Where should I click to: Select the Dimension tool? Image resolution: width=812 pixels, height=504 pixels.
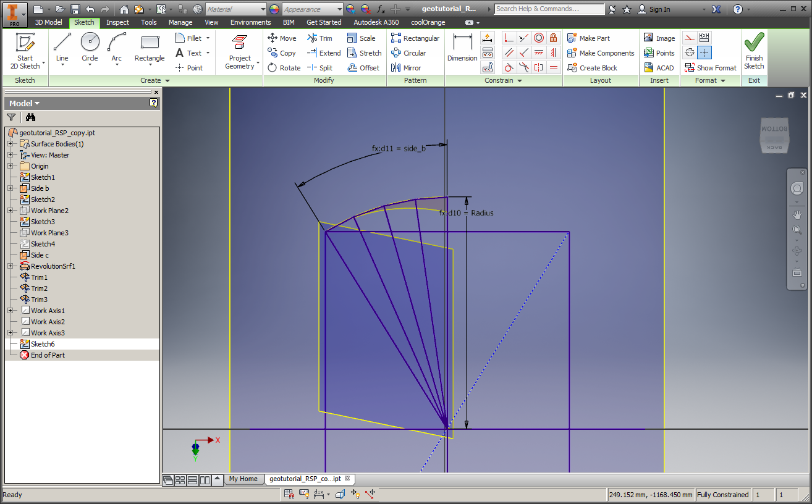[462, 48]
